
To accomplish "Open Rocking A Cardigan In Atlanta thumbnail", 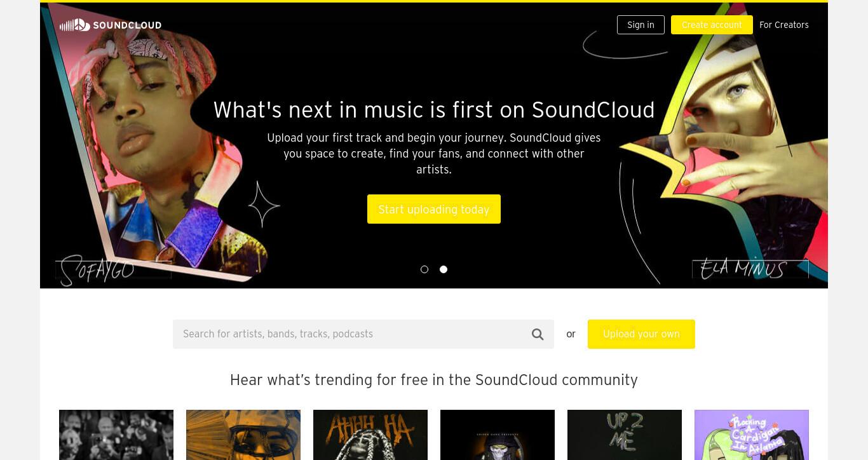I will pyautogui.click(x=752, y=435).
